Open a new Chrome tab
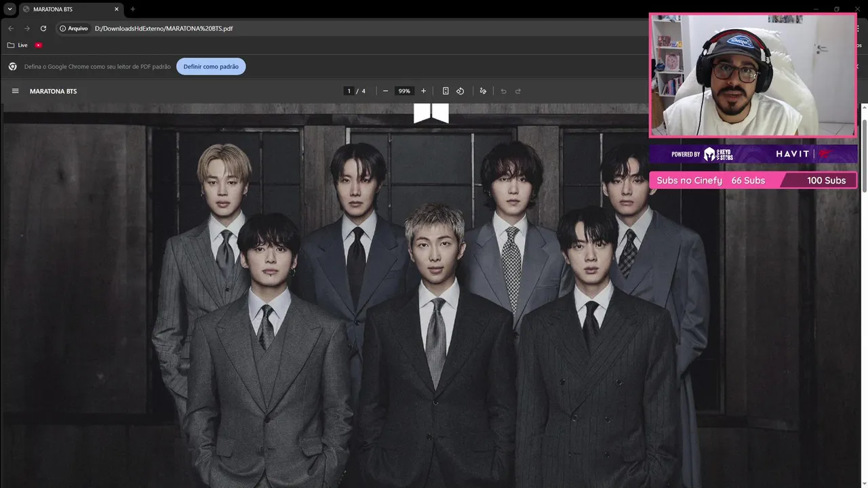The width and height of the screenshot is (868, 488). [x=133, y=9]
